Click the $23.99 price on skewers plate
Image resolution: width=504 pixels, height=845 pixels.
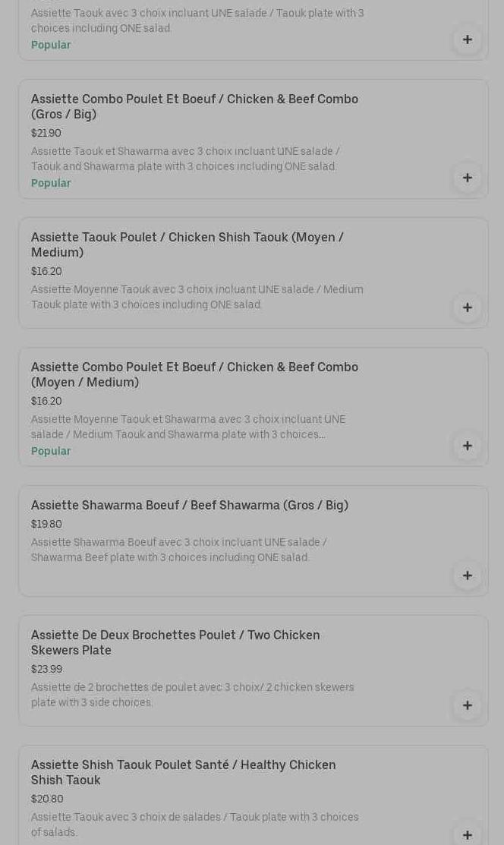point(46,669)
